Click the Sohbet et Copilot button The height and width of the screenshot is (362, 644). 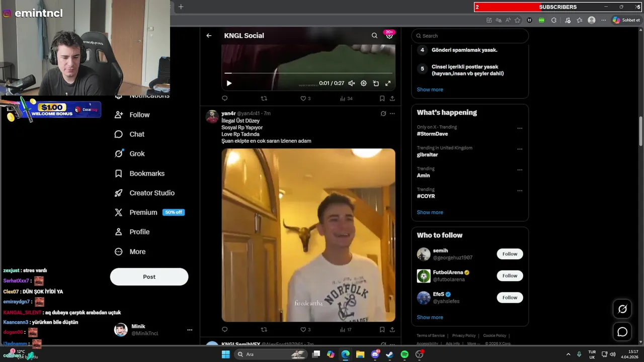[x=626, y=20]
